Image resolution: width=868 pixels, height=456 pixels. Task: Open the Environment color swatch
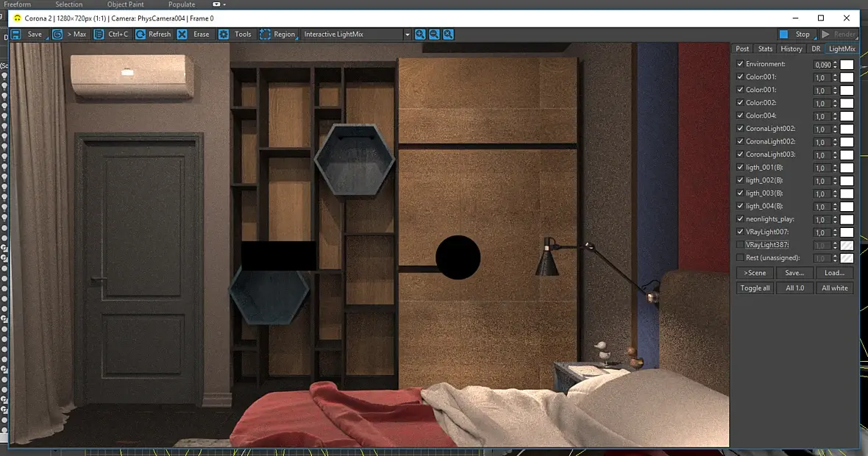(x=847, y=65)
